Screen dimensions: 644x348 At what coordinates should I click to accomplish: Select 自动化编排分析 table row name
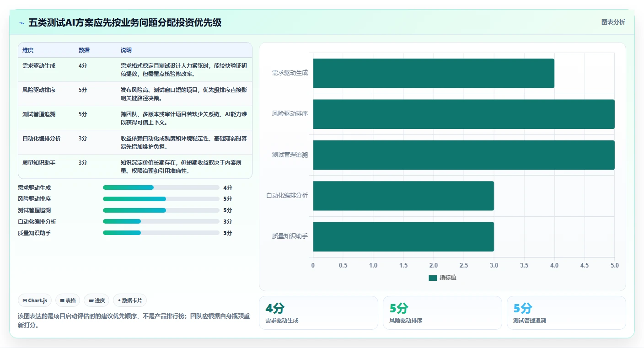point(42,139)
